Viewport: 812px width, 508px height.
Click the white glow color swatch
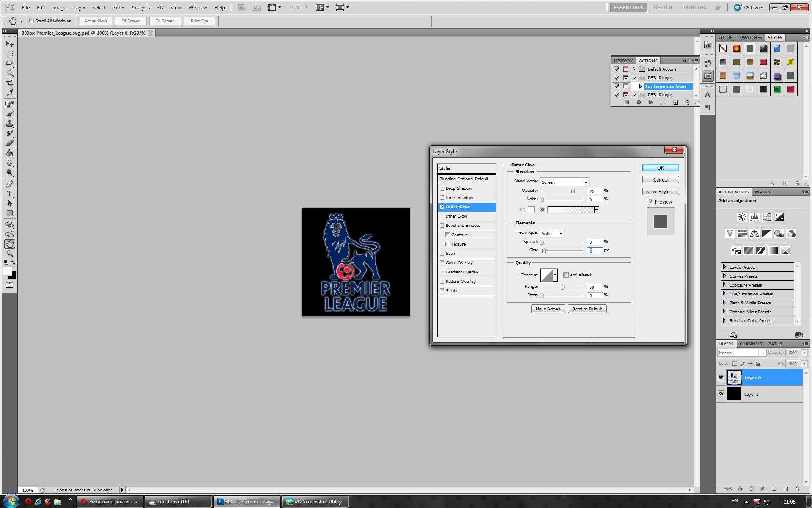(531, 210)
